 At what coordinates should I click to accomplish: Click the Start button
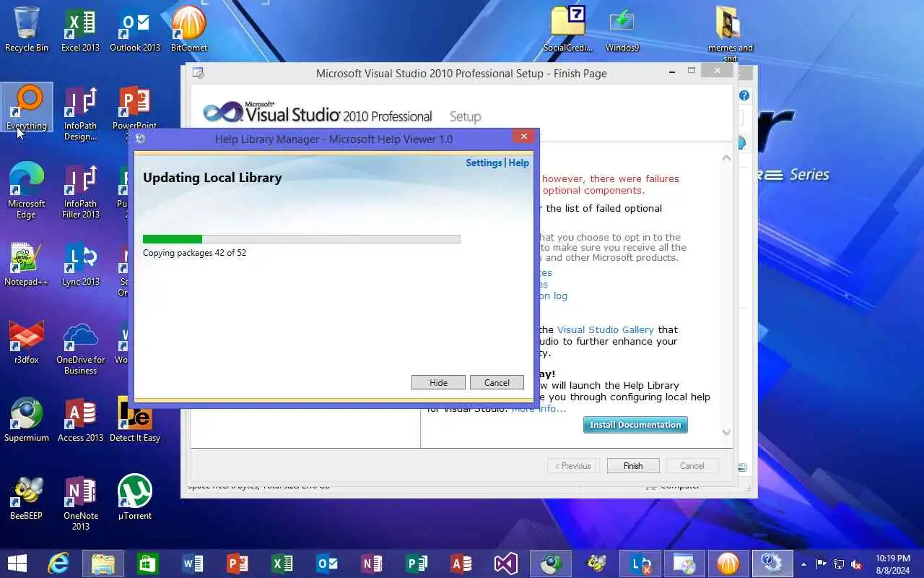pos(17,564)
